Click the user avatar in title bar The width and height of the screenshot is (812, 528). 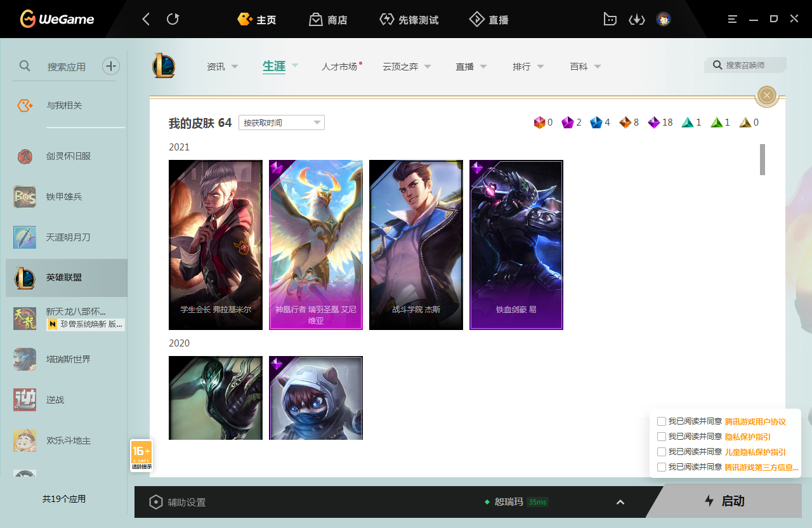[664, 19]
